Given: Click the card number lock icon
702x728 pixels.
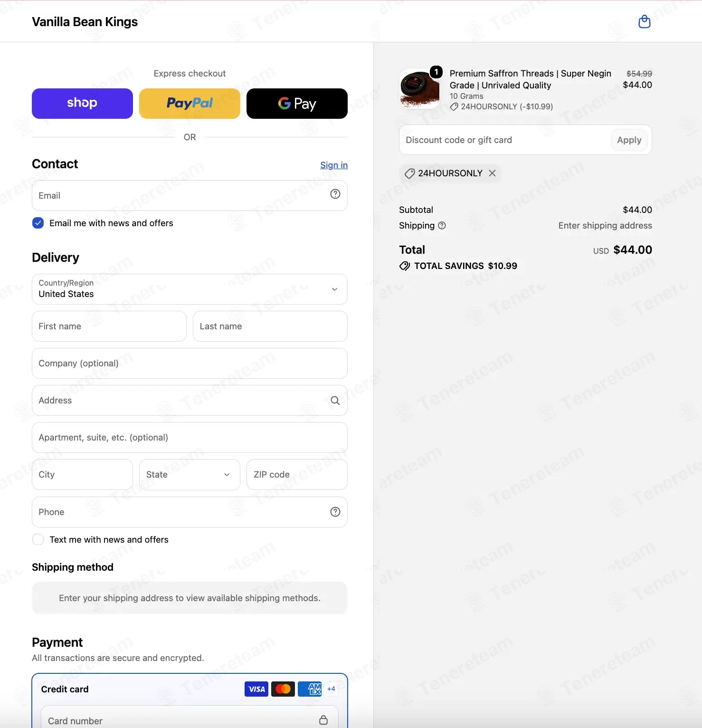Looking at the screenshot, I should point(323,720).
